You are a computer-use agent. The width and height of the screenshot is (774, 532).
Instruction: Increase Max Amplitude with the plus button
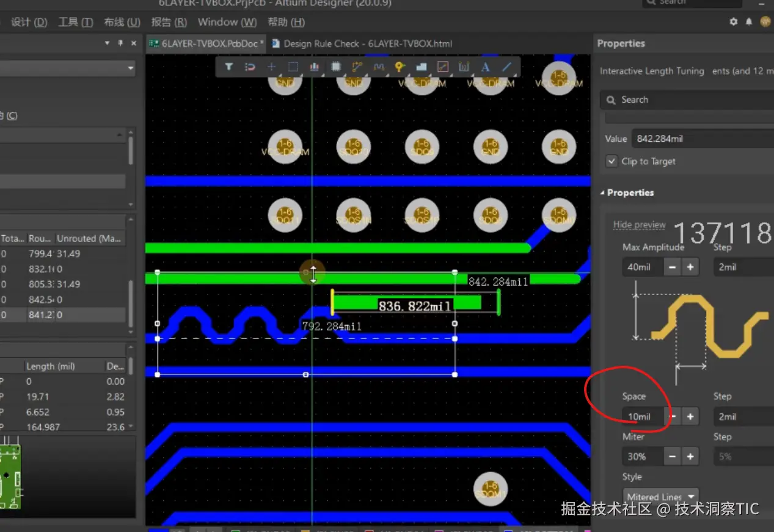coord(690,267)
